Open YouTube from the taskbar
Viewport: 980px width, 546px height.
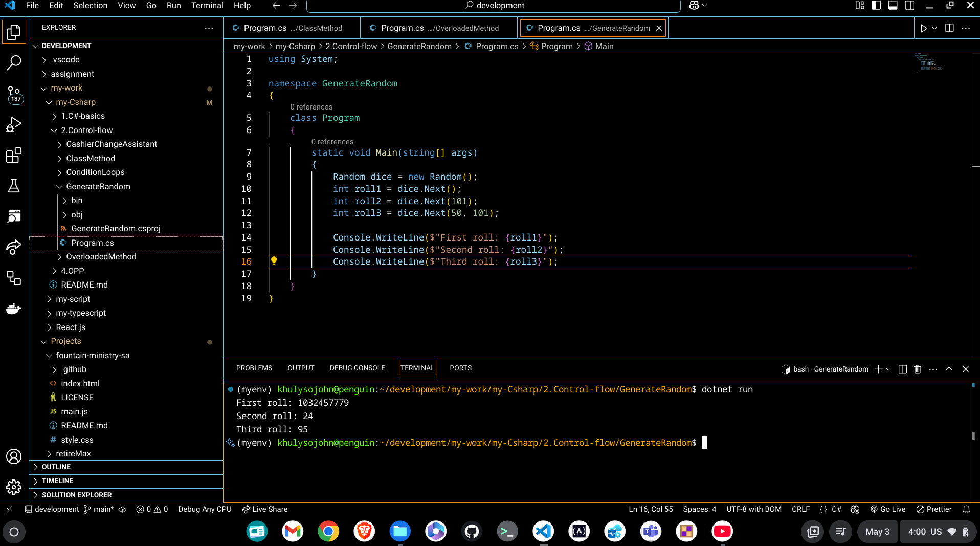[722, 532]
